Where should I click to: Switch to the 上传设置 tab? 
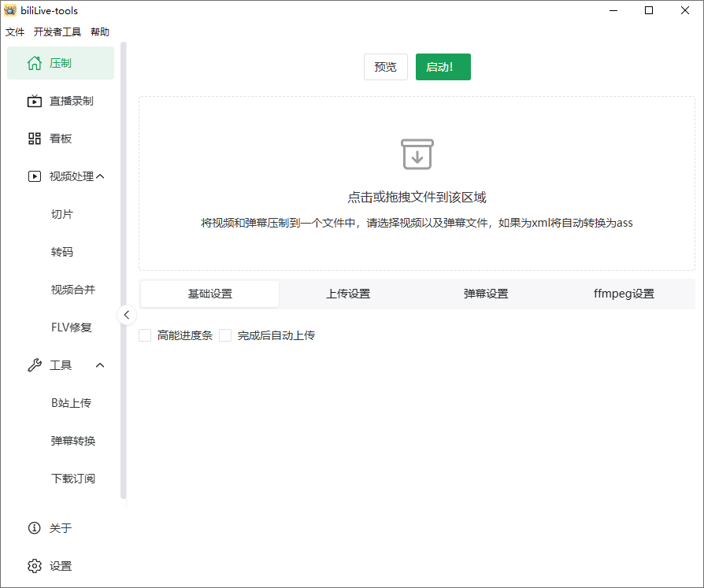349,293
